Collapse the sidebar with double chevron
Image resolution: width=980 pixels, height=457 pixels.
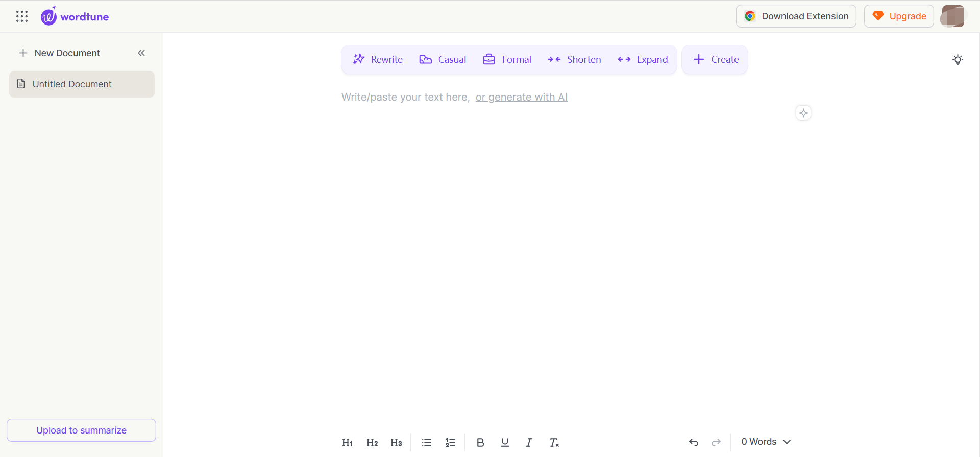(x=141, y=53)
